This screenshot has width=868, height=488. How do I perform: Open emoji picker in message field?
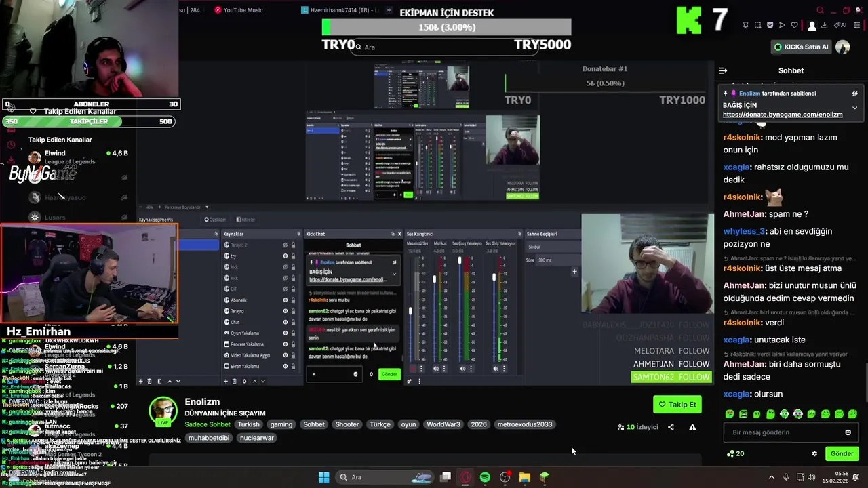click(848, 432)
